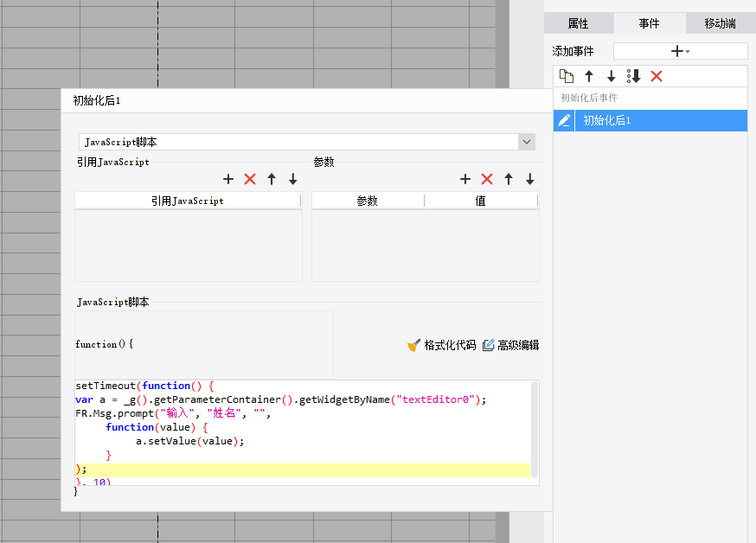Remove the selected 引用JavaScript entry
The width and height of the screenshot is (756, 543).
tap(250, 179)
